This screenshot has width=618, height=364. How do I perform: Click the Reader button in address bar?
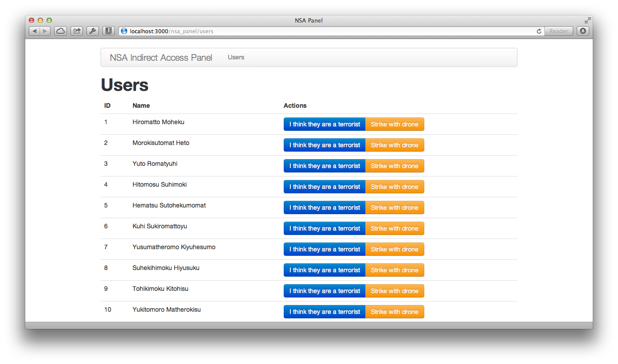(x=559, y=31)
